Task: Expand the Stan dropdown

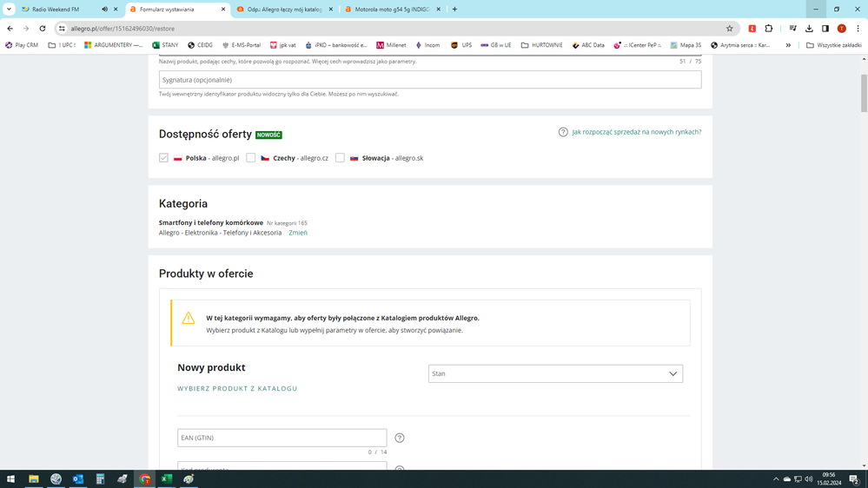Action: coord(555,373)
